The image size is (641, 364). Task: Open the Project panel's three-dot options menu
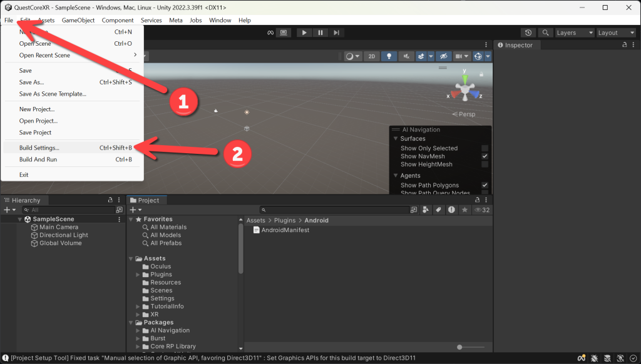tap(486, 200)
